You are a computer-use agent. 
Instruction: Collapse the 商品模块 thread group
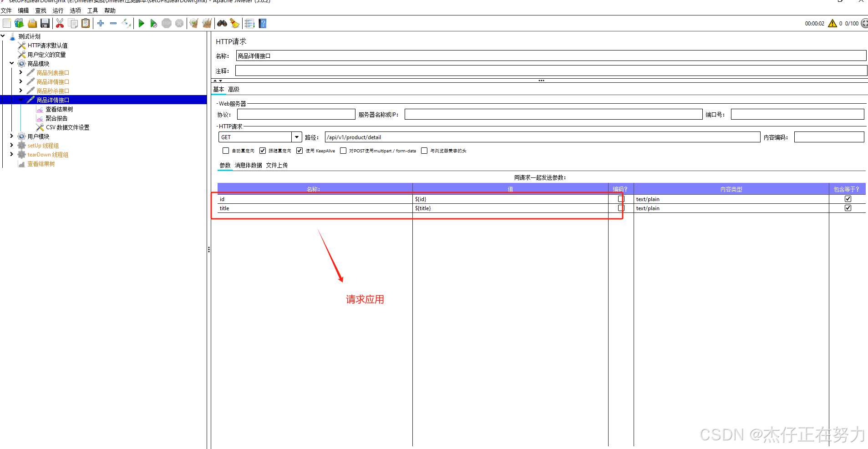pos(11,63)
